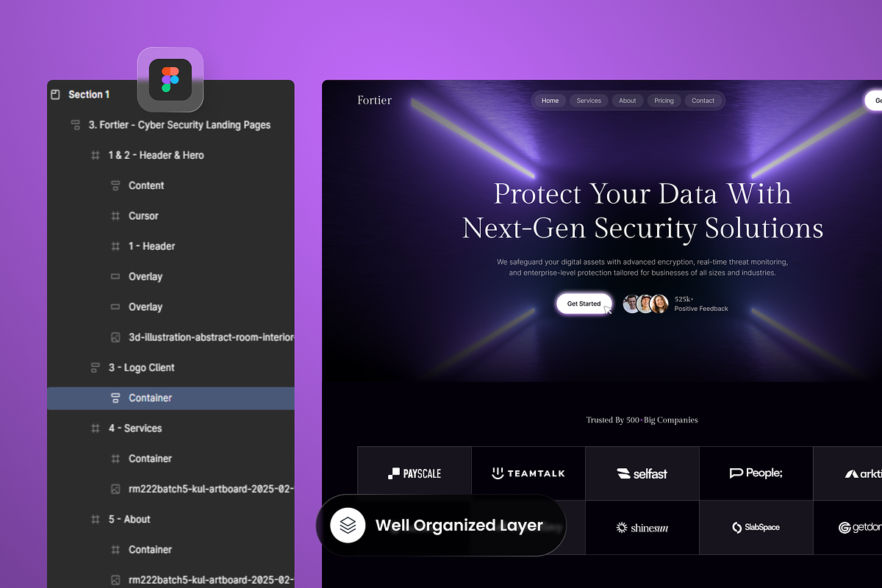
Task: Click the PayScale logo cell
Action: click(x=415, y=473)
